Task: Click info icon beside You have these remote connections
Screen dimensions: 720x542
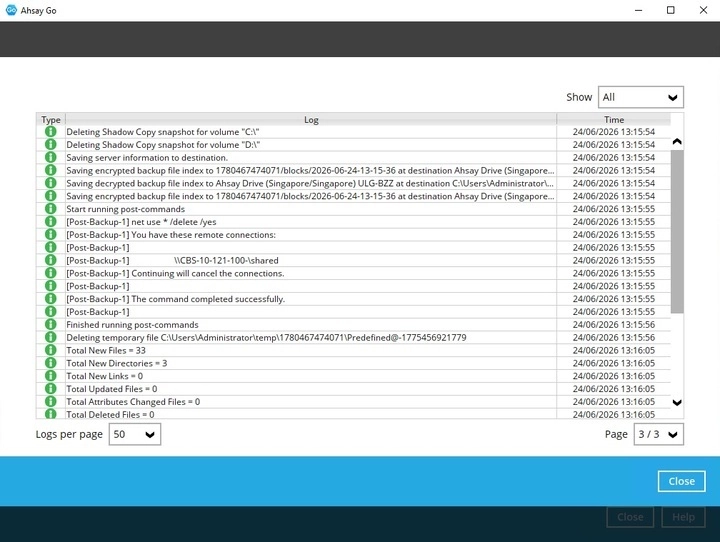Action: coord(51,235)
